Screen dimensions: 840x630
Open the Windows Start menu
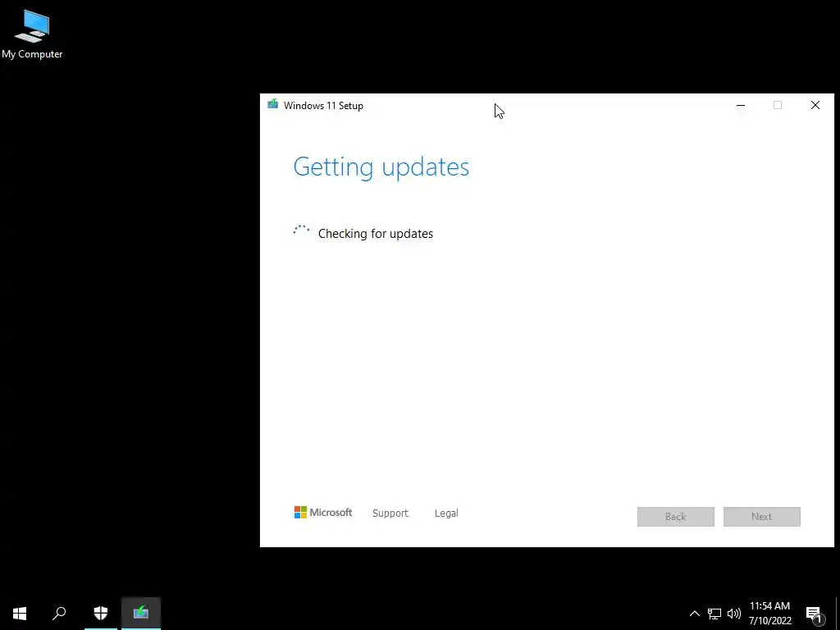click(x=20, y=614)
